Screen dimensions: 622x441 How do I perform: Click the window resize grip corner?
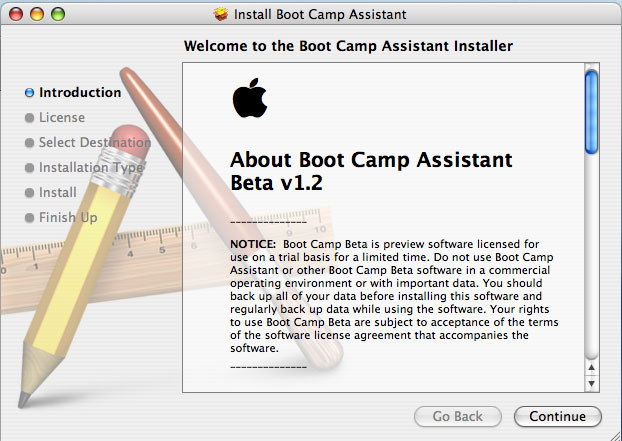[x=615, y=435]
